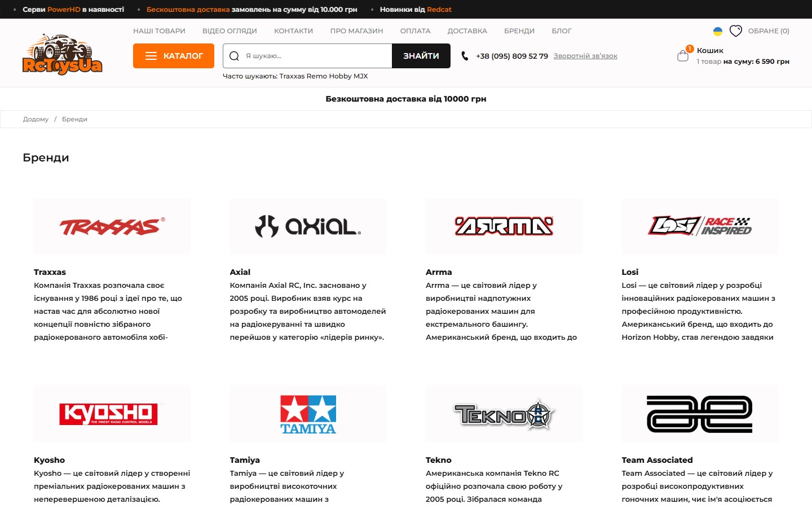Click the hamburger icon in Каталог button
812x508 pixels.
pyautogui.click(x=151, y=56)
